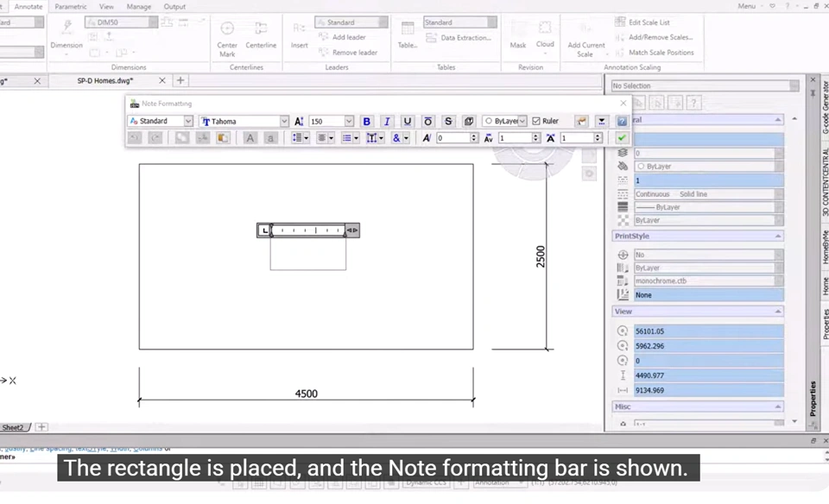The image size is (829, 504).
Task: Click the tracking factor input field
Action: 516,138
